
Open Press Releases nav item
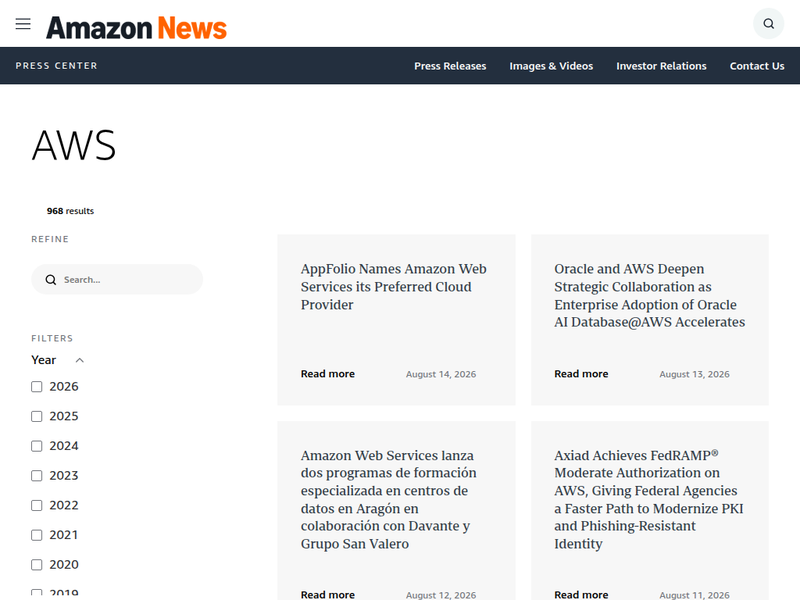pyautogui.click(x=450, y=66)
